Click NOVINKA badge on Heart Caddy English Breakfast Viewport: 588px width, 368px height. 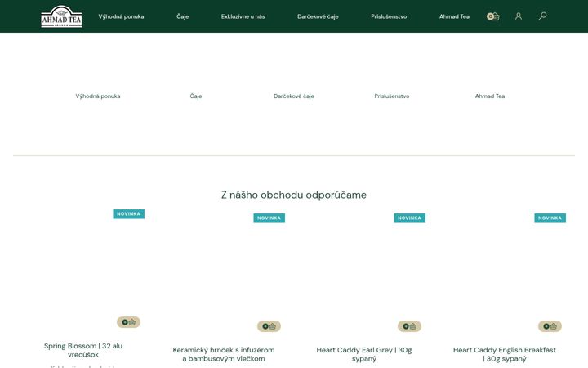pyautogui.click(x=550, y=218)
